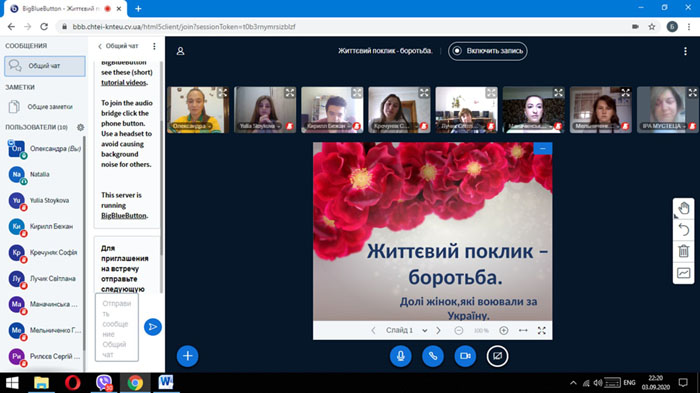Image resolution: width=700 pixels, height=393 pixels.
Task: Click the chat message input field
Action: click(117, 327)
